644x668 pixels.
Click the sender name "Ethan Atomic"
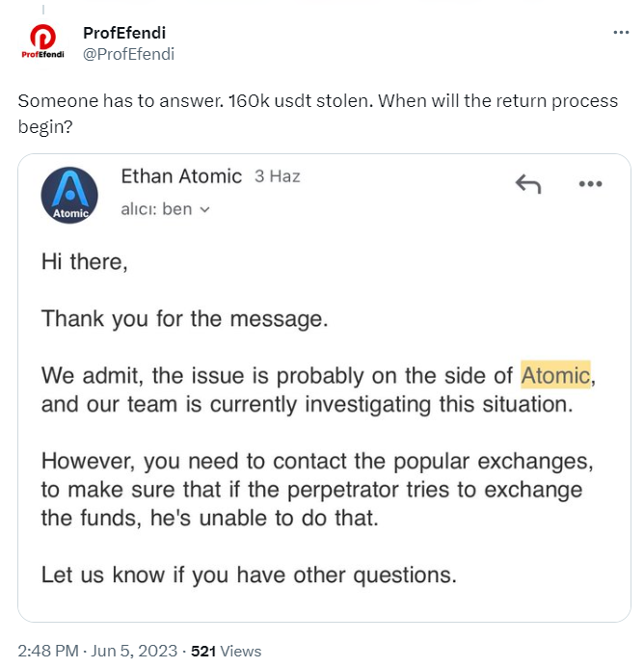[181, 176]
